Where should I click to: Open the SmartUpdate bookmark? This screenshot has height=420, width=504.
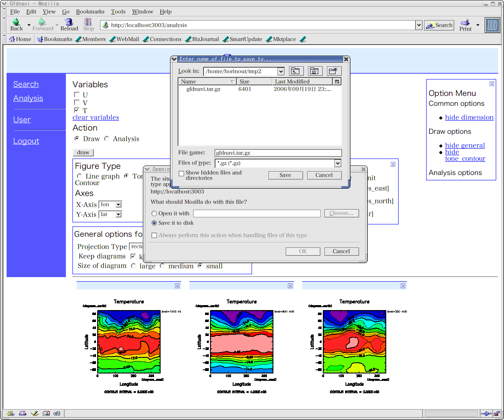[x=243, y=39]
